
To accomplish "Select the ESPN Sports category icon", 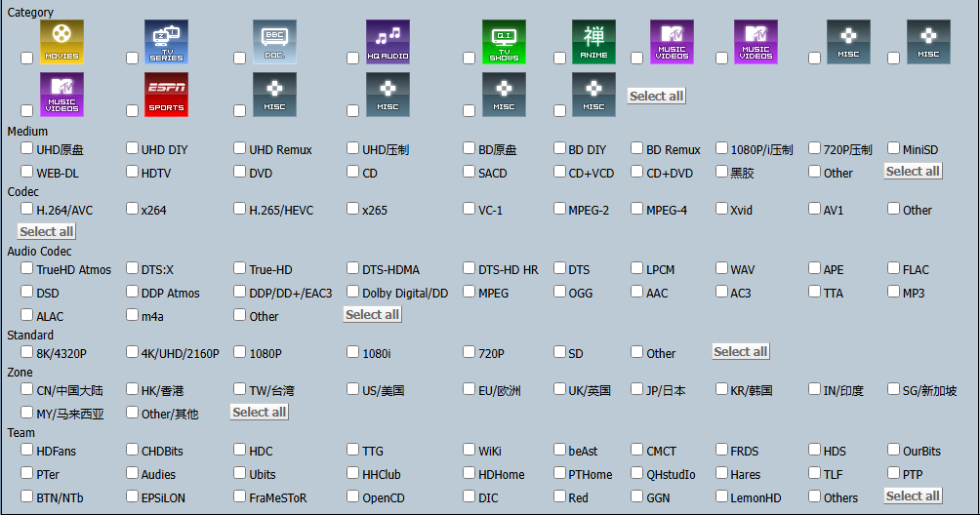I will 166,94.
